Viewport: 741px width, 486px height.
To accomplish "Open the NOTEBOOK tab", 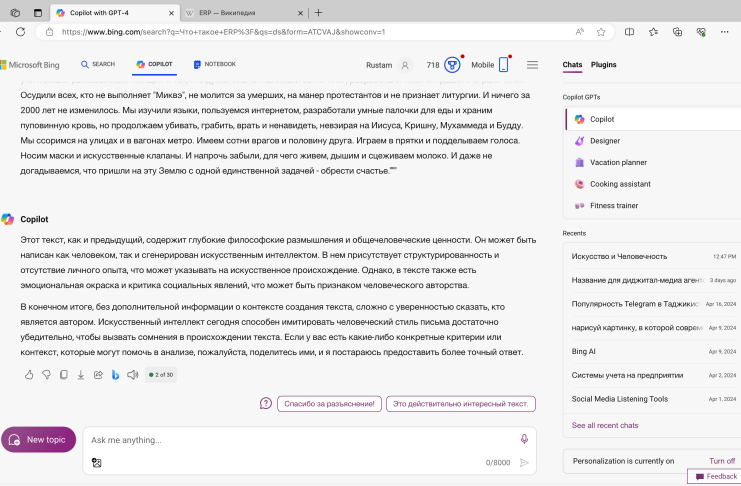I will pos(215,64).
